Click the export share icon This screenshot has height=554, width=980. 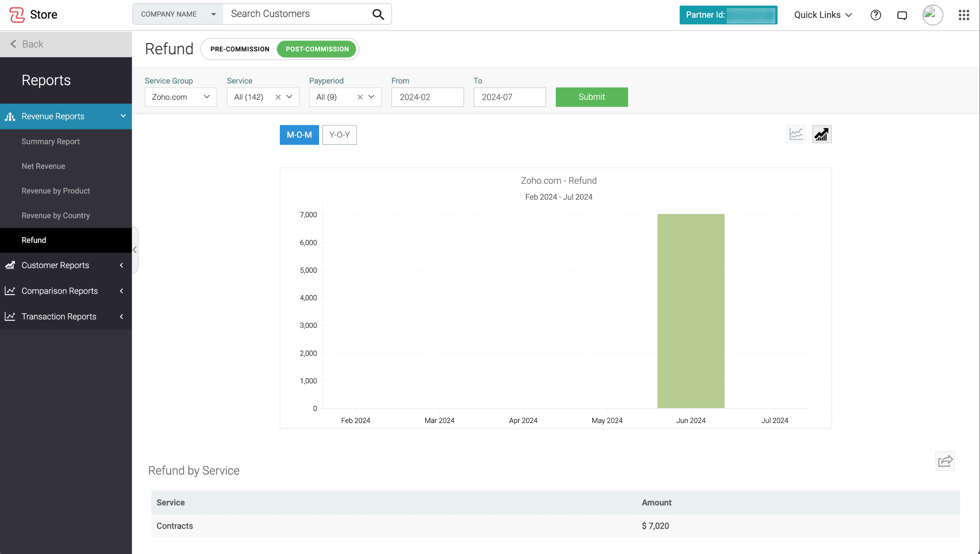pyautogui.click(x=945, y=461)
